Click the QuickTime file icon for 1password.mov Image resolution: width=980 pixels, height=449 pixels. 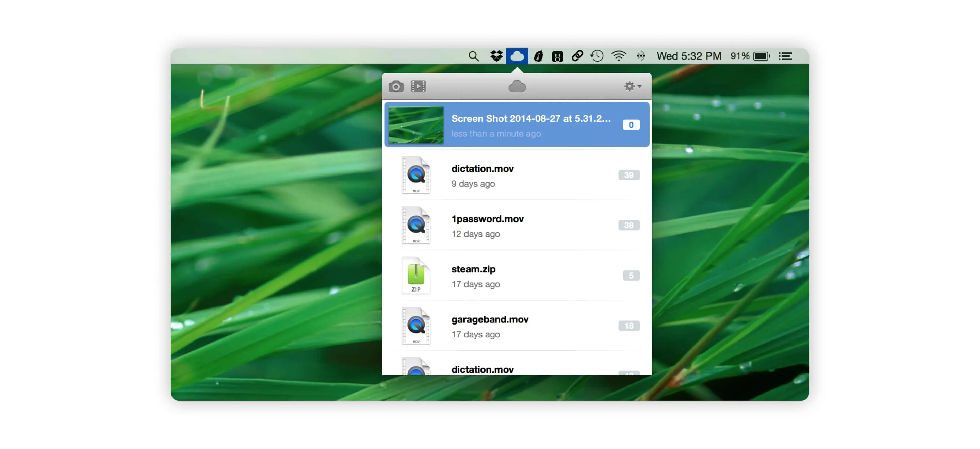click(x=416, y=226)
